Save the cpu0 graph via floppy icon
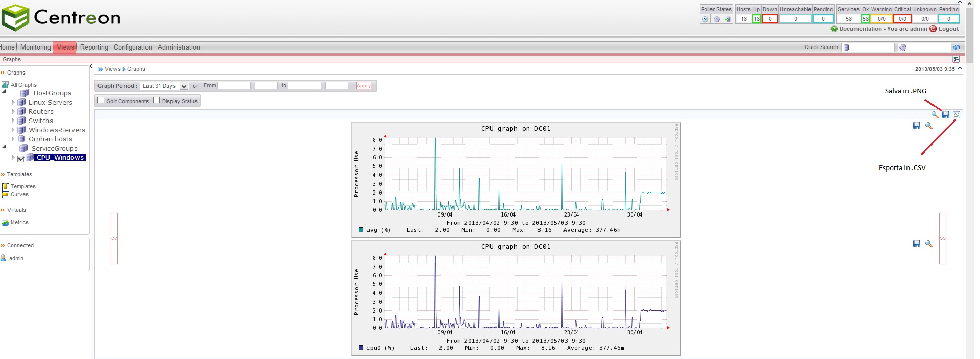Viewport: 980px width, 359px height. click(x=917, y=244)
